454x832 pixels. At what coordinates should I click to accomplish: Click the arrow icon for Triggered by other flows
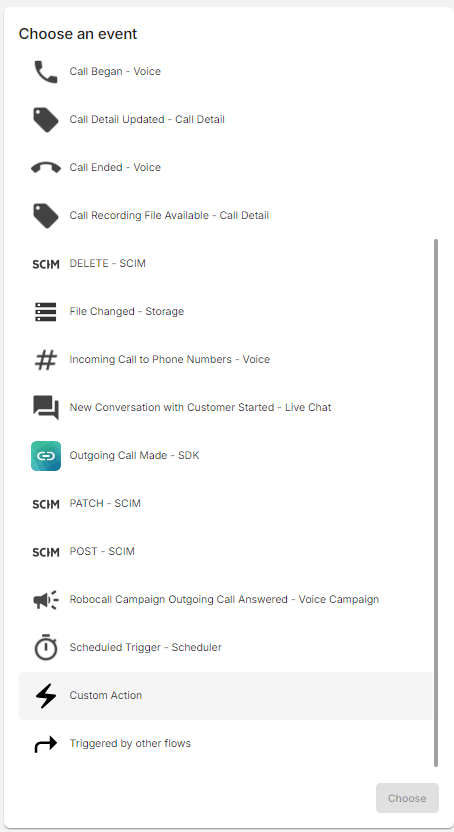point(46,744)
